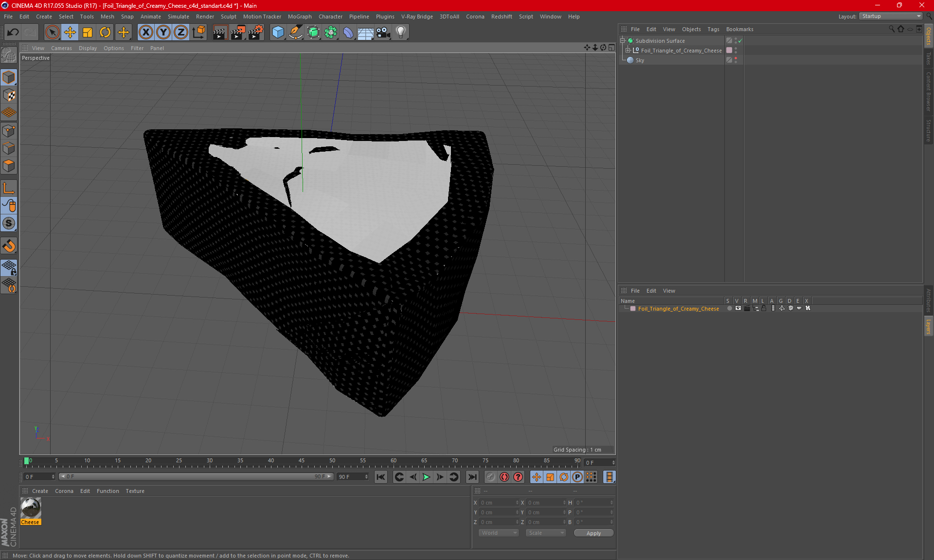Add a light object
934x560 pixels.
point(401,32)
